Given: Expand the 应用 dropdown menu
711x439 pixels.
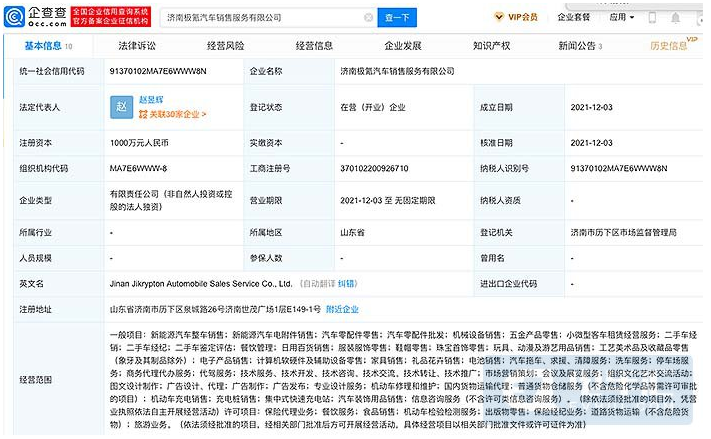Looking at the screenshot, I should pos(621,17).
